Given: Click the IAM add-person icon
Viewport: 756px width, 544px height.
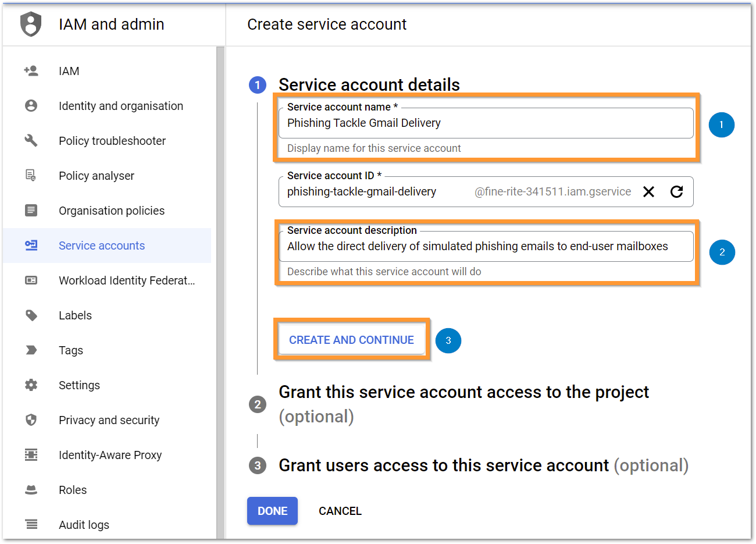Looking at the screenshot, I should pos(31,71).
